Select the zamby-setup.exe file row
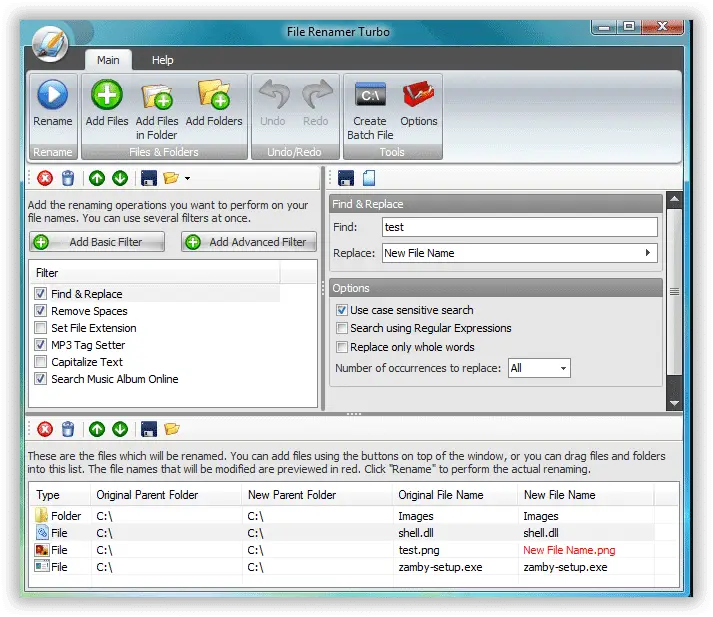Viewport: 713px width, 617px height. click(344, 567)
